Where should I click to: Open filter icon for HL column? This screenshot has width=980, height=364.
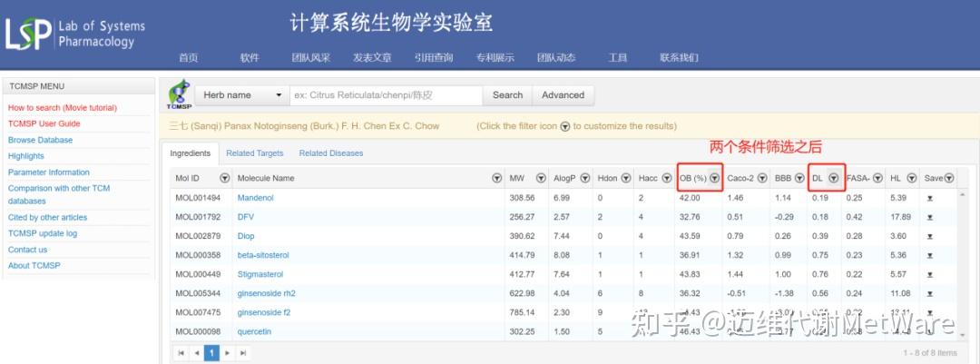911,178
